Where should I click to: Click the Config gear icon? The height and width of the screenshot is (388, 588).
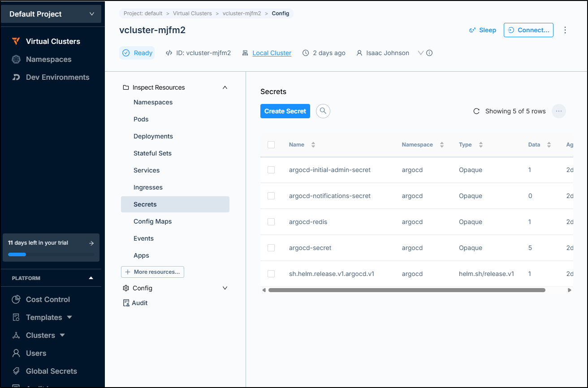126,288
